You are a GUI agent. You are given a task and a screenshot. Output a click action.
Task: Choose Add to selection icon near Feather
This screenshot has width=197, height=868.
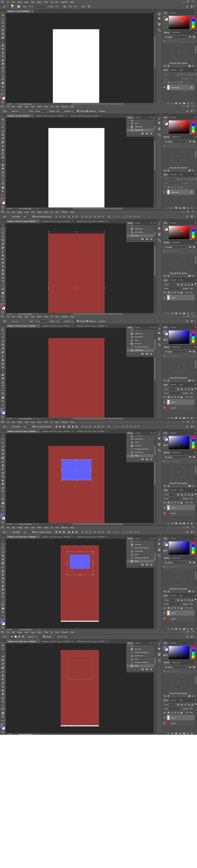click(16, 637)
